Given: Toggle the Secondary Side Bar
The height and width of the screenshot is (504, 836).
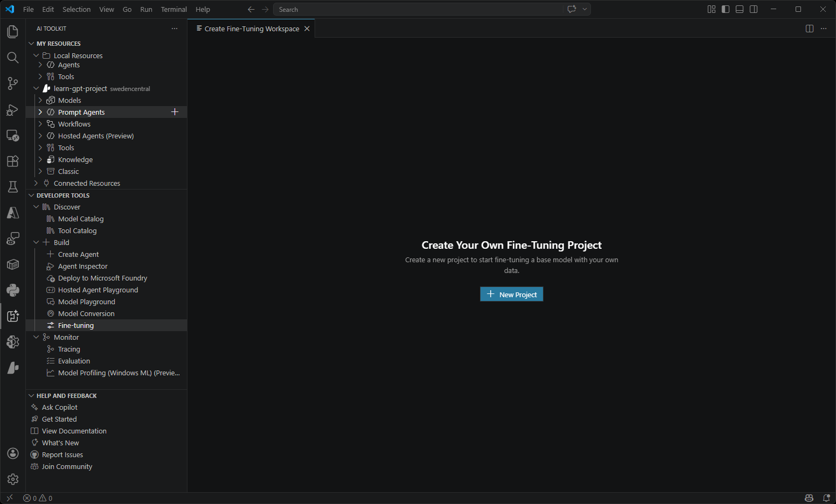Looking at the screenshot, I should [753, 9].
